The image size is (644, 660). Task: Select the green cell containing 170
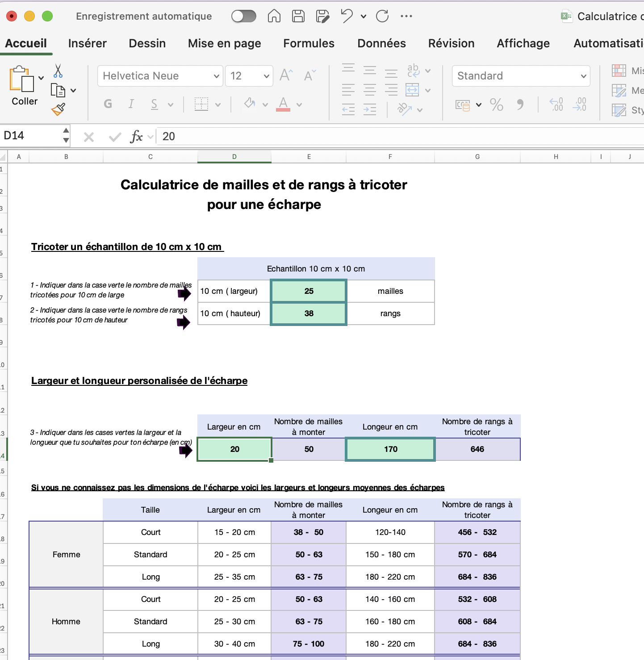[390, 449]
